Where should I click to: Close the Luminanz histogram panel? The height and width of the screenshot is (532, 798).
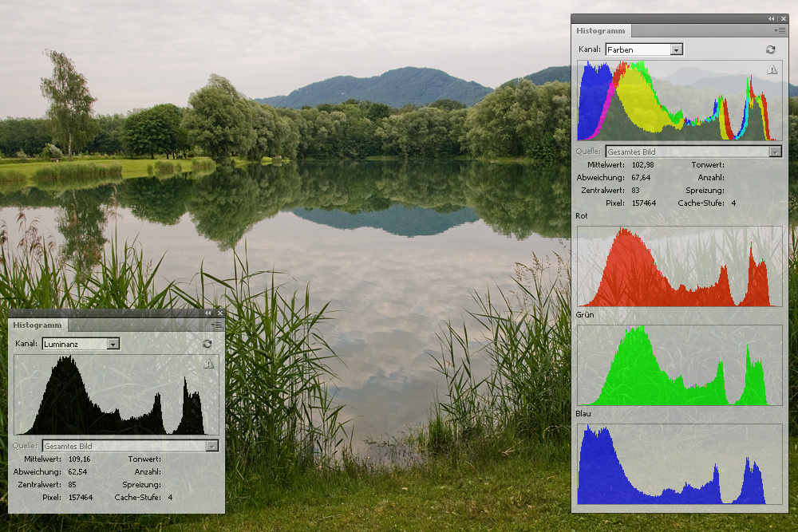(x=220, y=313)
